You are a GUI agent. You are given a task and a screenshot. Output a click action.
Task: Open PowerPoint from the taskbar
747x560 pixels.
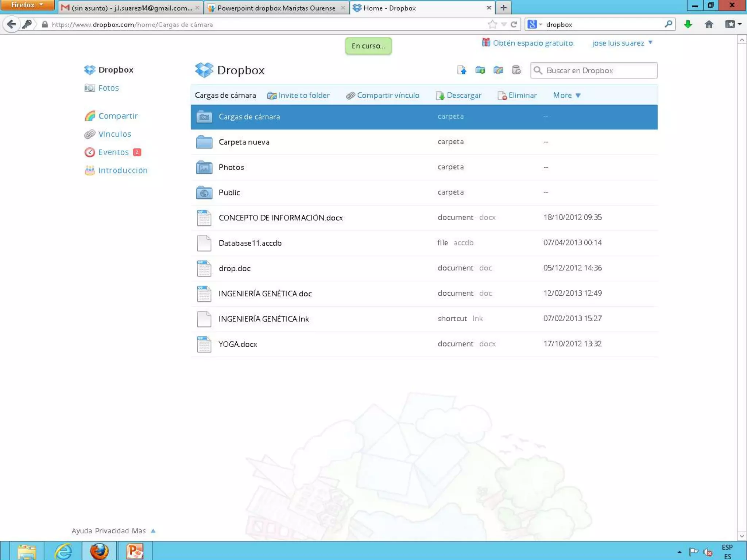(134, 551)
